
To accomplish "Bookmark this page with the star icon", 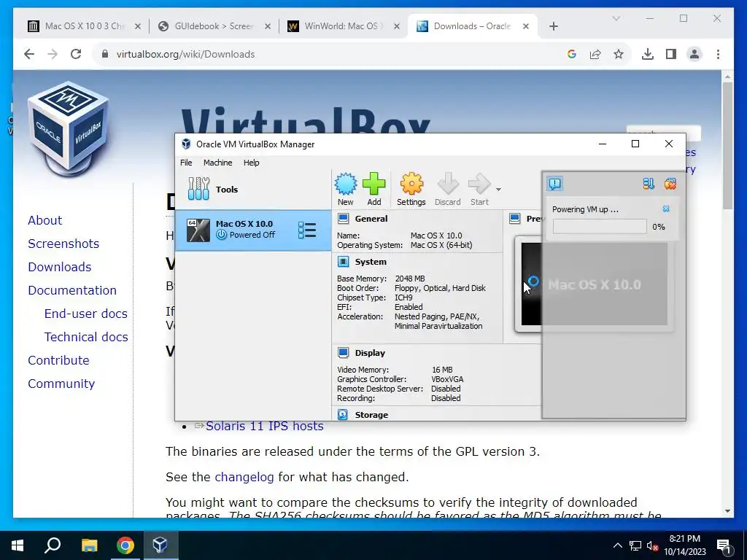I will (x=619, y=54).
